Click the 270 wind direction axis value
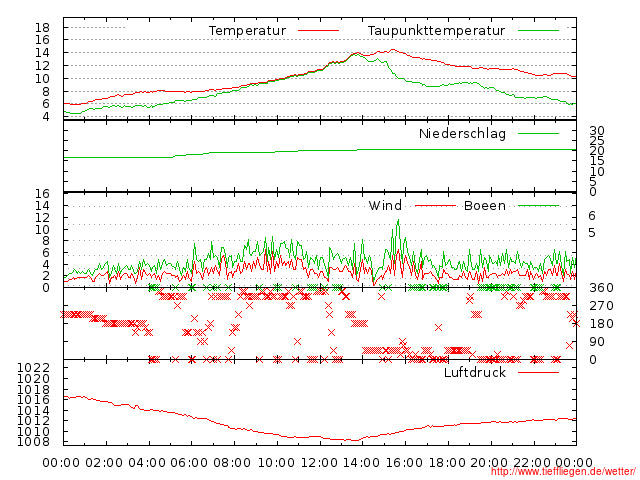This screenshot has width=640, height=480. pos(601,306)
